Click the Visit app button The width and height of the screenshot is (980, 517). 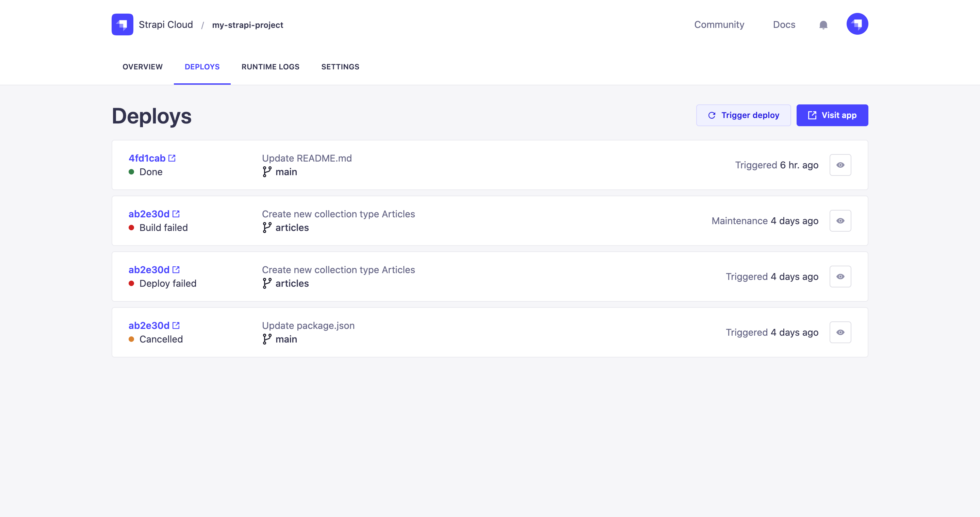pyautogui.click(x=832, y=115)
